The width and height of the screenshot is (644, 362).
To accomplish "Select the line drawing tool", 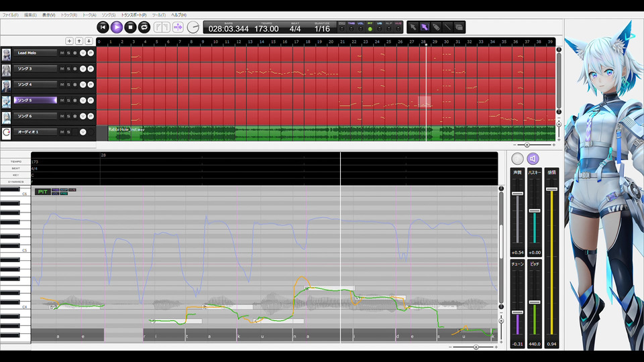I will tap(447, 27).
